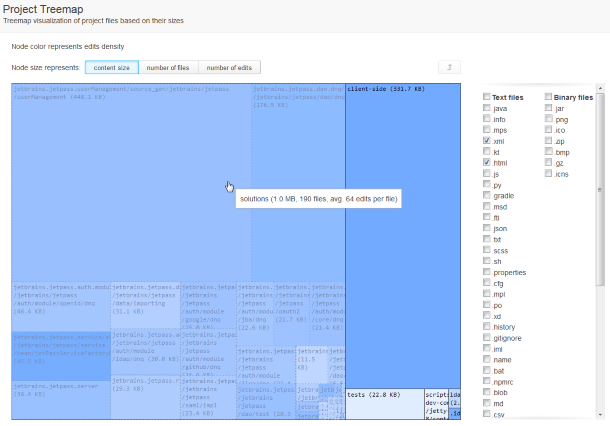Viewport: 610px width, 426px height.
Task: Check the .java file type
Action: coord(487,107)
